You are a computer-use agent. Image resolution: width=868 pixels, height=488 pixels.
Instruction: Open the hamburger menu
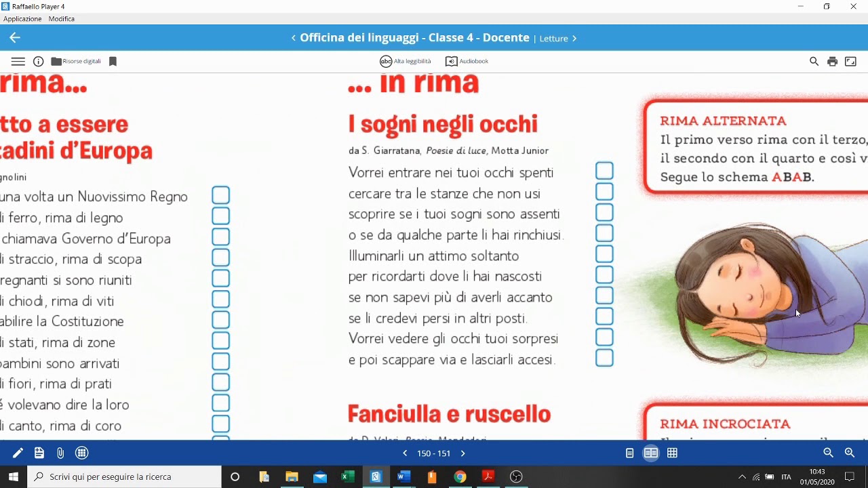(x=18, y=61)
